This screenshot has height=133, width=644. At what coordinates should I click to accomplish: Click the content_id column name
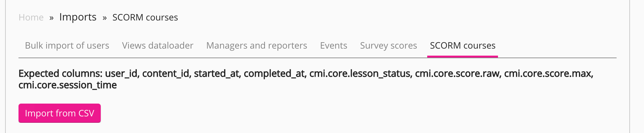[166, 74]
